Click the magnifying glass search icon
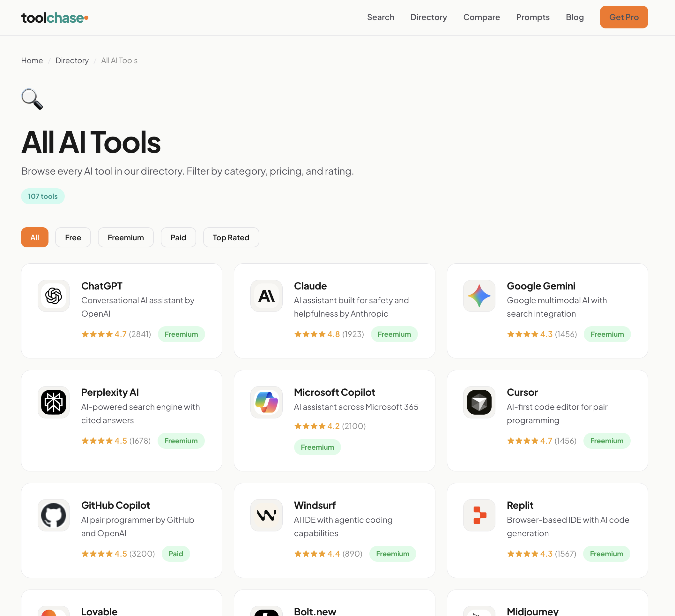 click(32, 99)
